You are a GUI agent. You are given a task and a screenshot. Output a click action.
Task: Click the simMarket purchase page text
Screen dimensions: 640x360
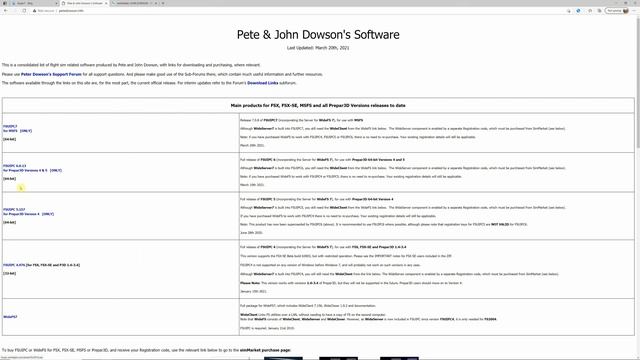point(265,350)
